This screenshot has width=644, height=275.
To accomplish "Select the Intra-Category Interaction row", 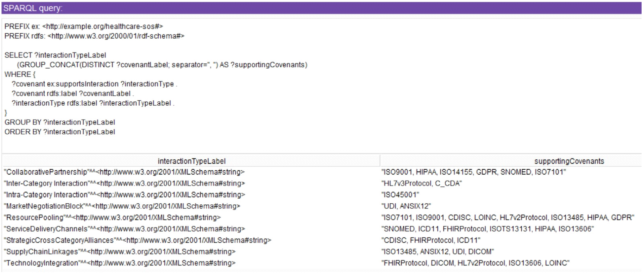I will 124,195.
